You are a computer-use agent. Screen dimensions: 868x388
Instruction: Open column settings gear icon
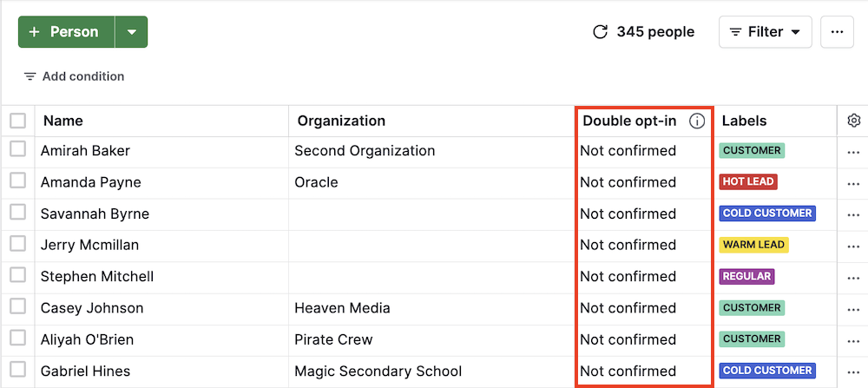[853, 121]
